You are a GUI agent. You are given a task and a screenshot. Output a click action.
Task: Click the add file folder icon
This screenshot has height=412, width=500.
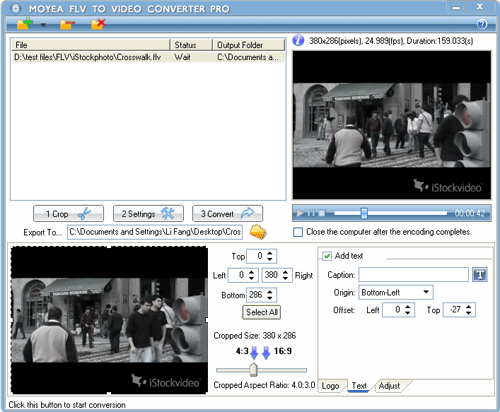tap(25, 24)
